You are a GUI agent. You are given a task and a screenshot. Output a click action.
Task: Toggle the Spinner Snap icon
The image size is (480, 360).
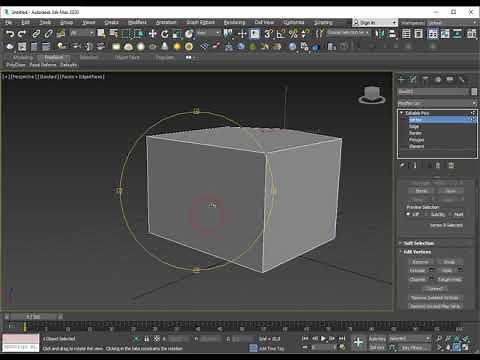[305, 34]
